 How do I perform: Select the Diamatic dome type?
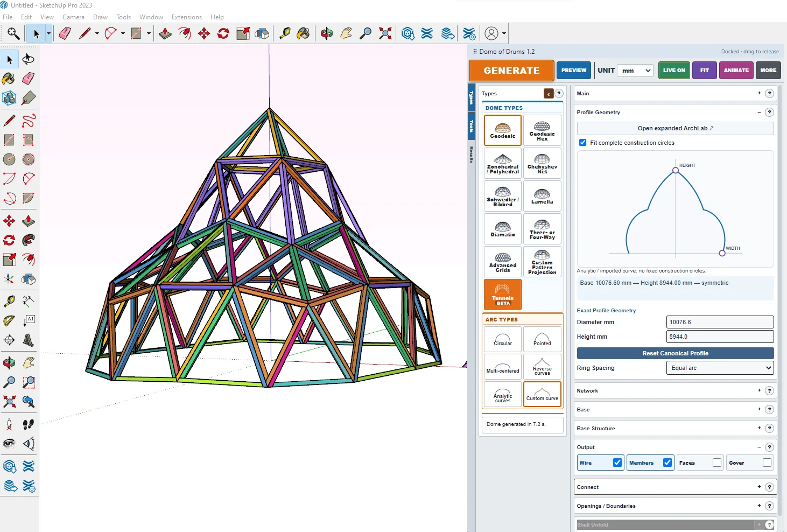(x=503, y=229)
